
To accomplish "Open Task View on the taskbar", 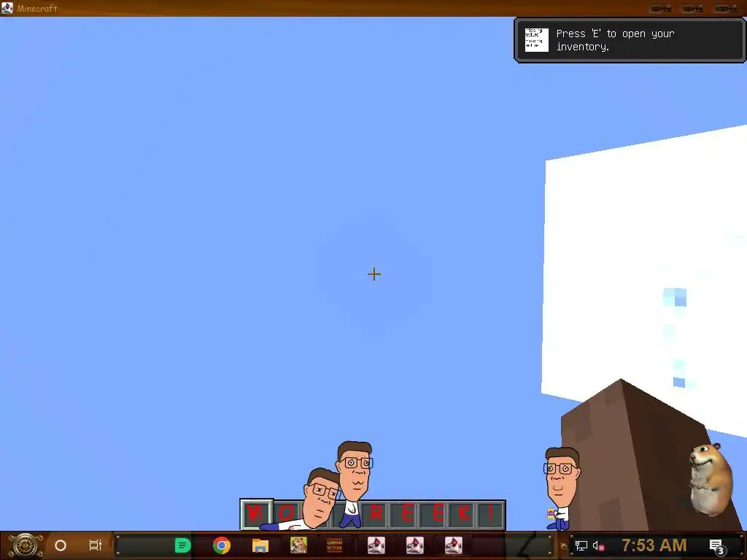I will coord(96,545).
